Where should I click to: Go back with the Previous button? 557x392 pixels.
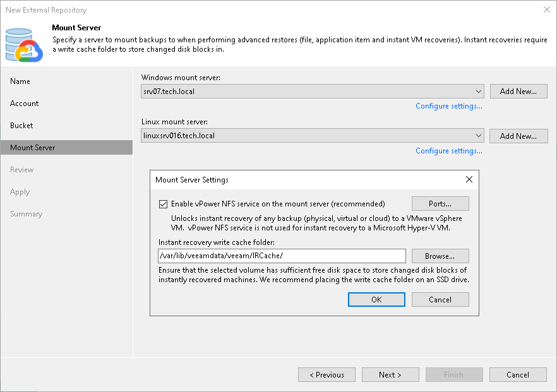(327, 374)
